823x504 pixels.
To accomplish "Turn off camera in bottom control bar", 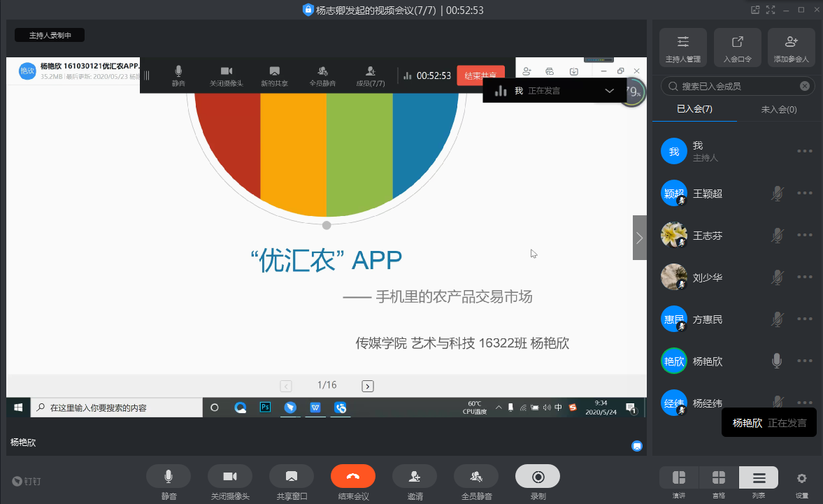I will click(230, 476).
